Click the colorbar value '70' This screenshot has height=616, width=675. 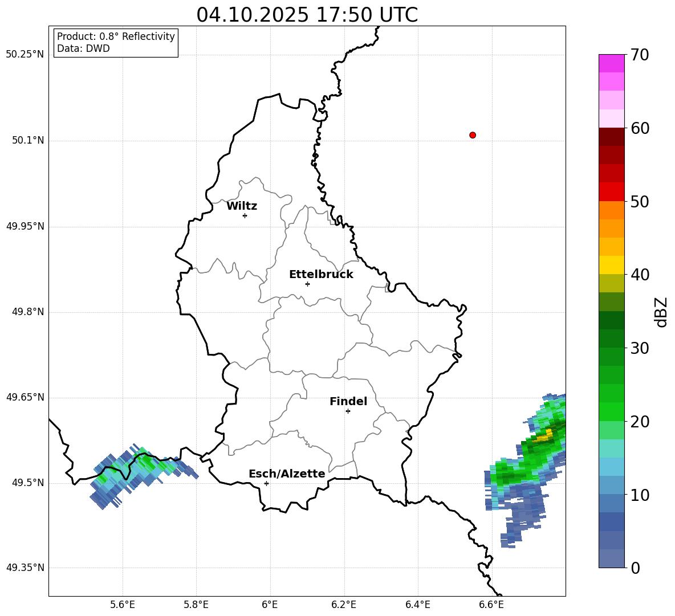640,55
